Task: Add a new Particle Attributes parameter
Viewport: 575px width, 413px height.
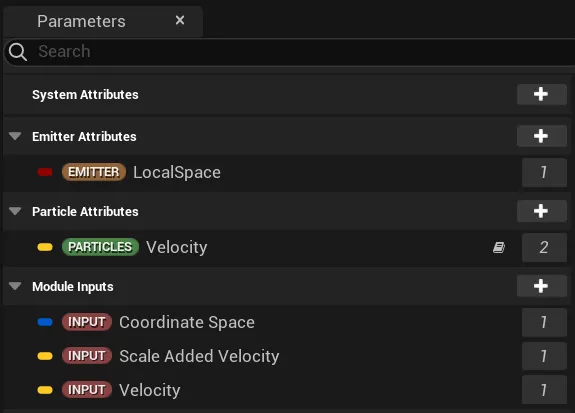Action: [x=541, y=211]
